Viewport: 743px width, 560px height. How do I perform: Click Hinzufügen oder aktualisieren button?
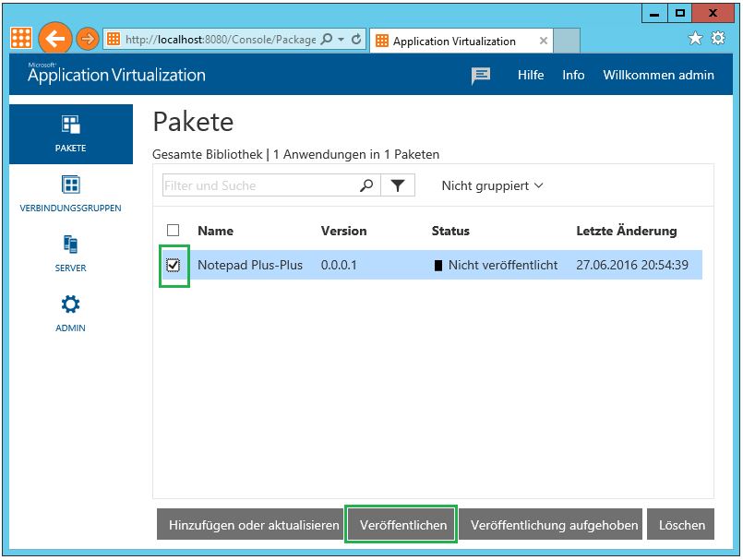tap(254, 525)
